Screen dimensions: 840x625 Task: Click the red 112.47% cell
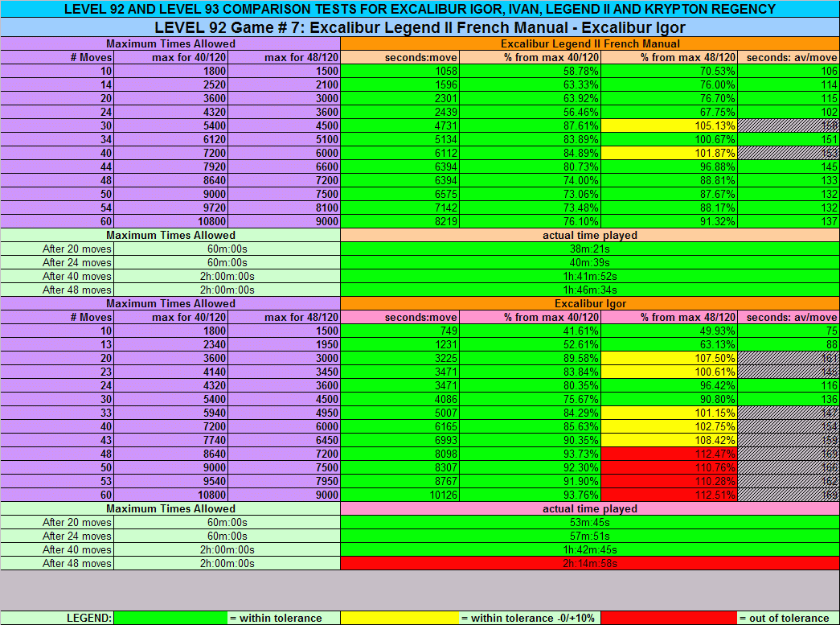[x=669, y=454]
